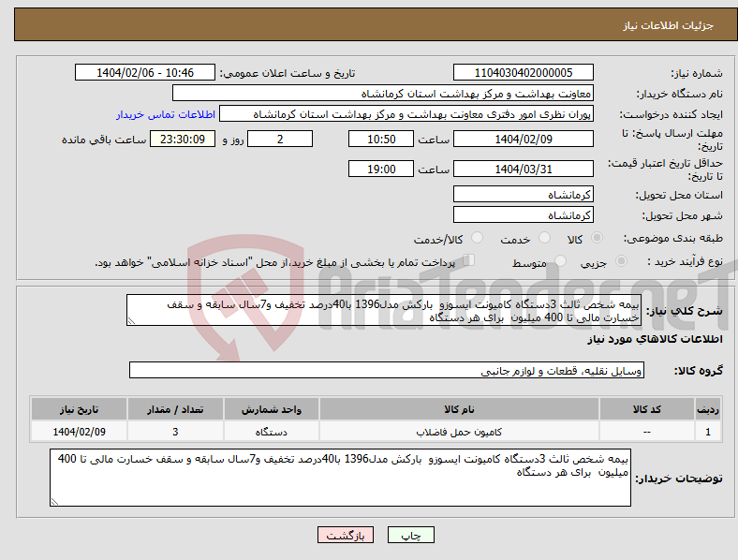738x560 pixels.
Task: Click the توضیحات خریدار textarea
Action: pos(340,478)
